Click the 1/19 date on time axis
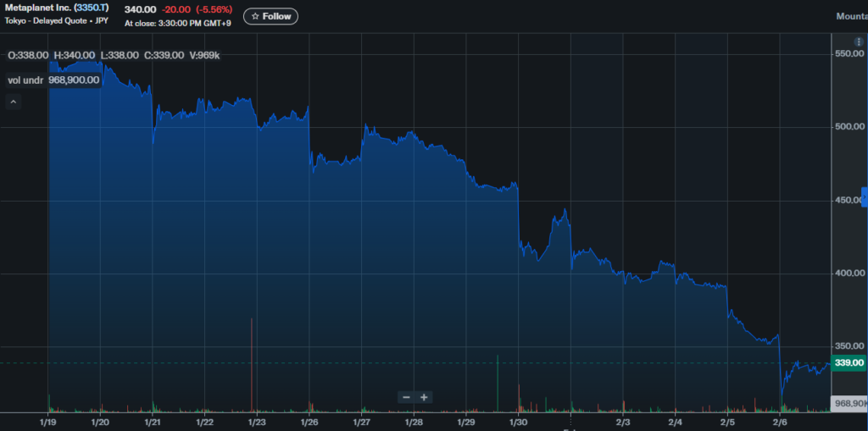Viewport: 868px width, 431px height. pyautogui.click(x=48, y=422)
